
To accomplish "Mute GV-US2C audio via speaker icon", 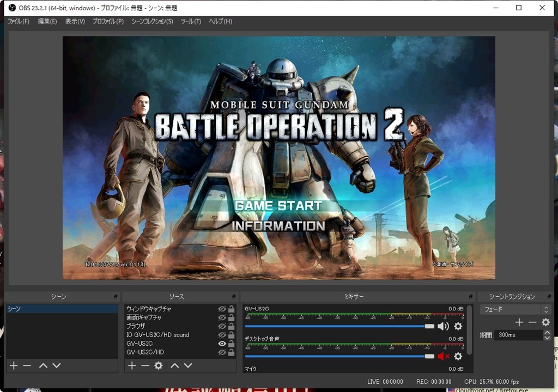I will click(443, 326).
